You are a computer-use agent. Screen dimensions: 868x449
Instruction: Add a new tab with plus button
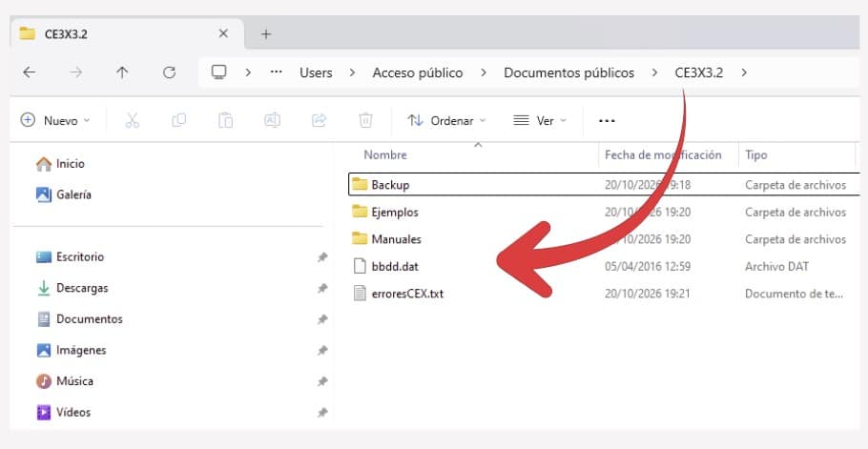coord(266,34)
